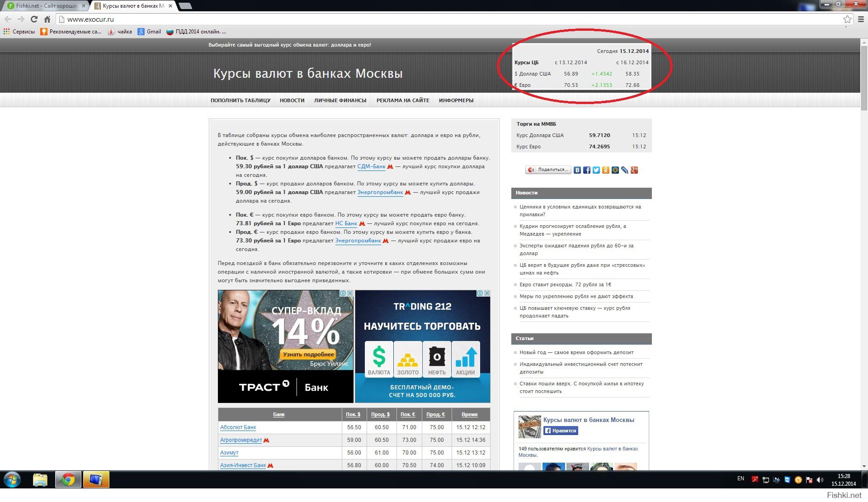The height and width of the screenshot is (502, 868).
Task: Share page via Google Plus icon
Action: tap(634, 170)
